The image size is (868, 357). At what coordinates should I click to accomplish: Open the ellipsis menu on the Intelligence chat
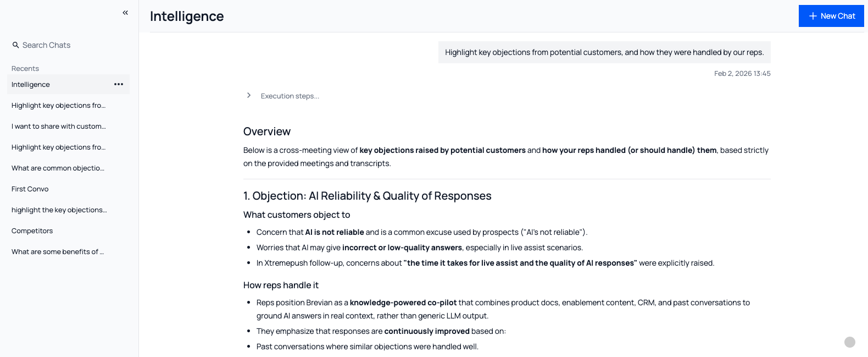pos(119,84)
